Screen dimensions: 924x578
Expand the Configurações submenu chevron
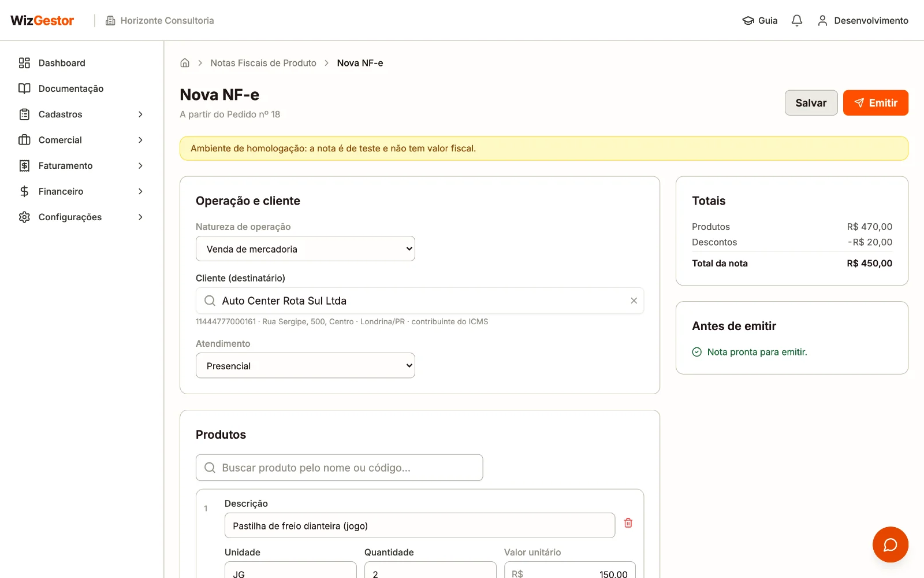[140, 217]
